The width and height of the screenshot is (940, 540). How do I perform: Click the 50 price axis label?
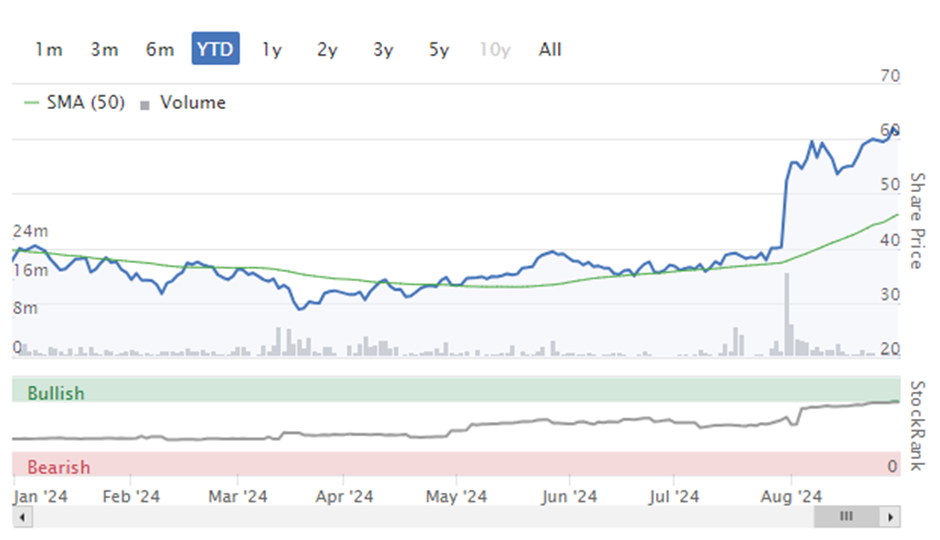point(890,184)
